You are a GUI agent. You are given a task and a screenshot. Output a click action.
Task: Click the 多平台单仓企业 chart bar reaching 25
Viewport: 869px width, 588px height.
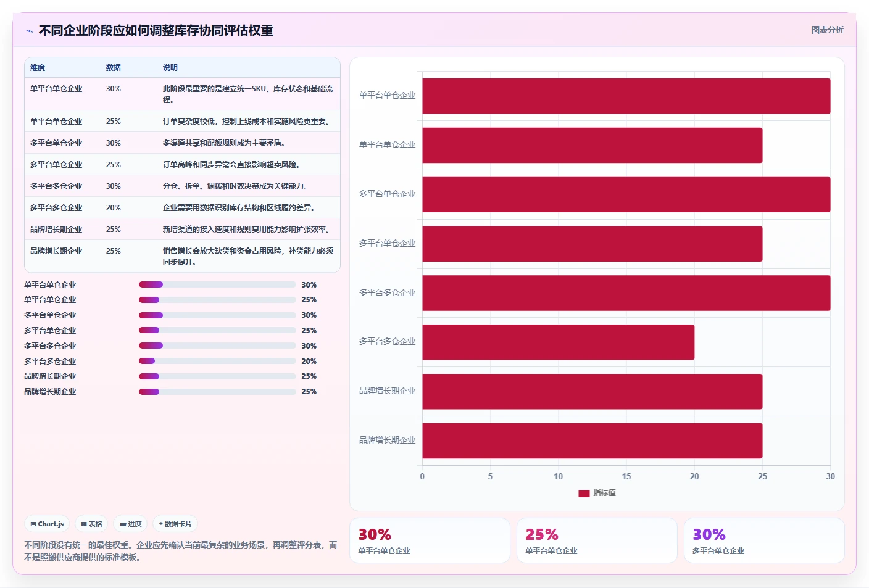click(592, 244)
